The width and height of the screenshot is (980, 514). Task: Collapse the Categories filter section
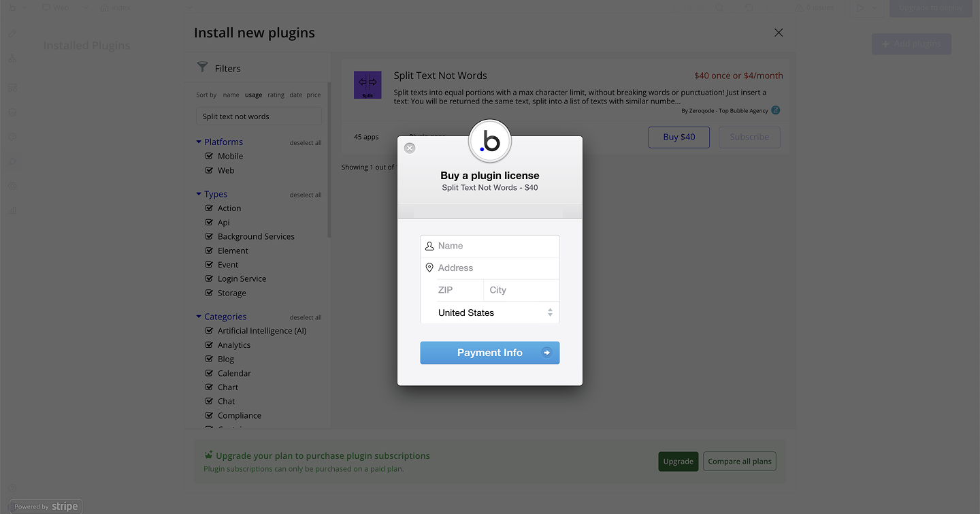[199, 317]
